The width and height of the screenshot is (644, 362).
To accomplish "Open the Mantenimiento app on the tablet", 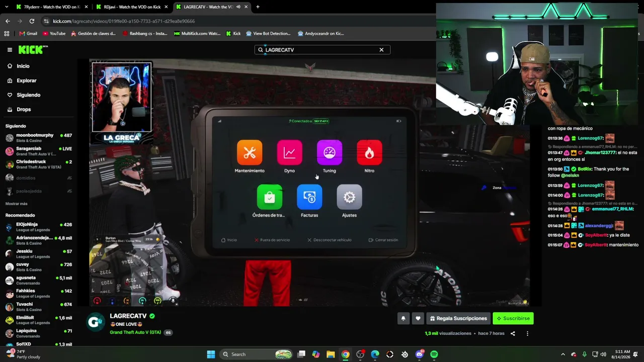I will 250,153.
